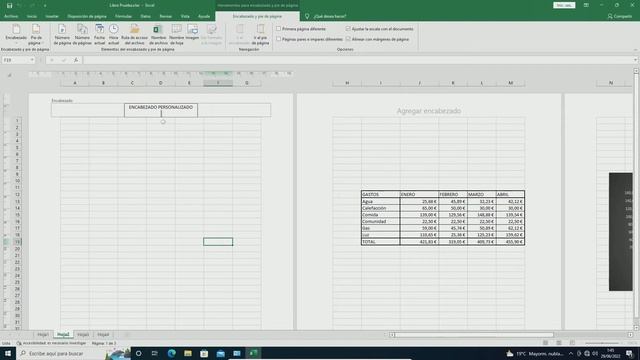Switch to the Datos tab
Viewport: 640px width, 360px height.
(145, 16)
